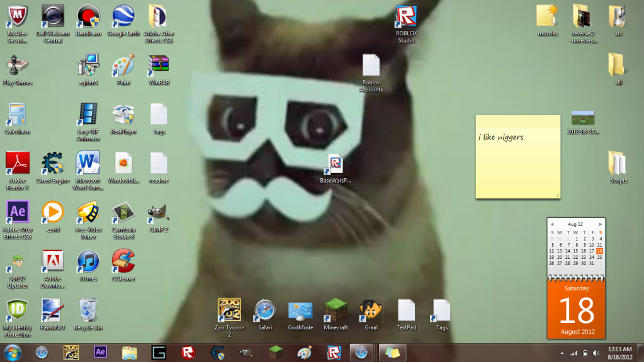The image size is (644, 362).
Task: Open the Microsoft Word Starter shortcut
Action: pyautogui.click(x=88, y=171)
